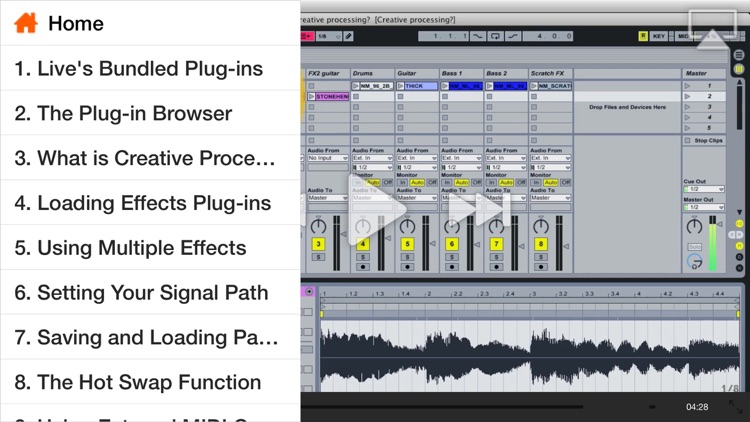Screen dimensions: 750x422
Task: Open Scratch FX Audio To Master dropdown
Action: point(550,198)
